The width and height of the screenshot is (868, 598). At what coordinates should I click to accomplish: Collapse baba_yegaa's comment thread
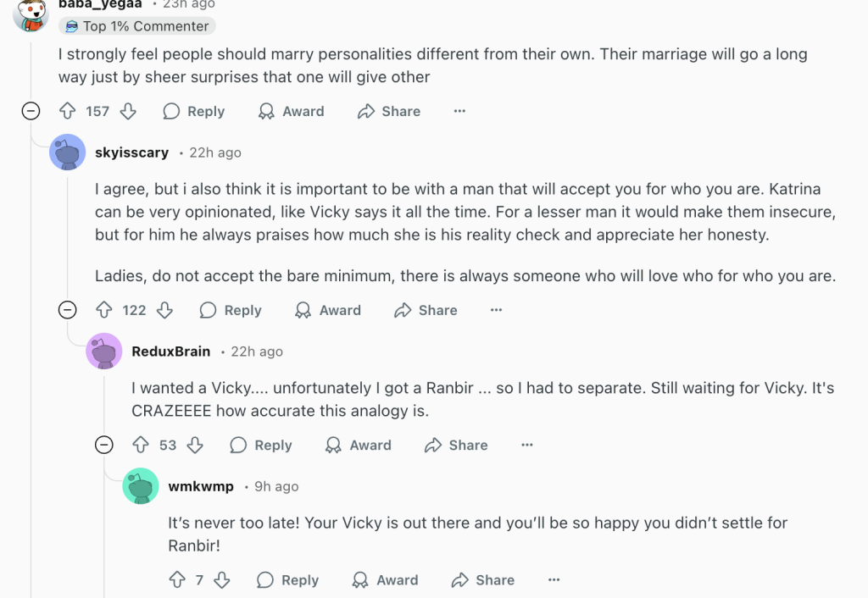(31, 111)
